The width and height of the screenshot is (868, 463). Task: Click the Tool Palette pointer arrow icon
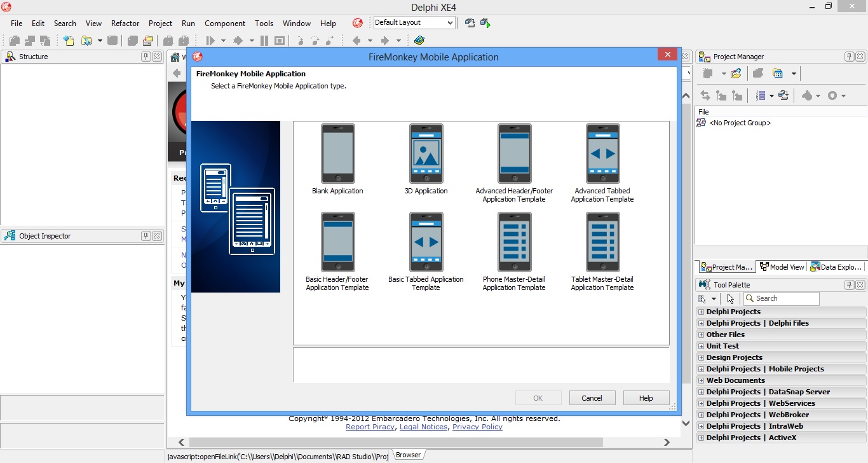[731, 298]
